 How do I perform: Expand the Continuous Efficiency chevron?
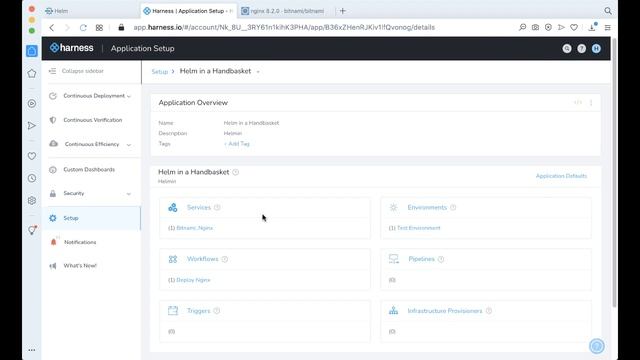point(129,144)
